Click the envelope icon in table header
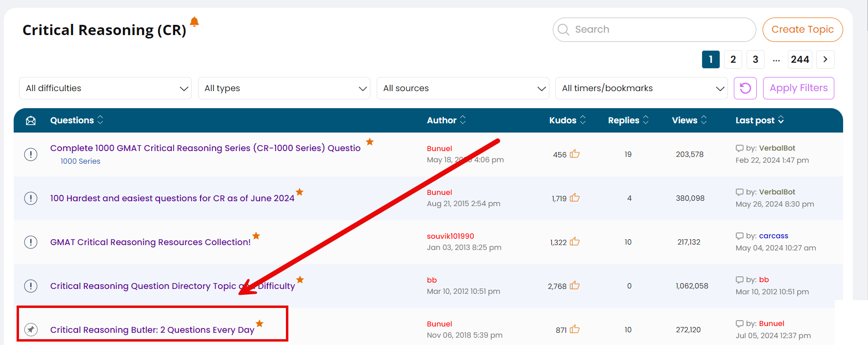Screen dimensions: 868x345 31,120
